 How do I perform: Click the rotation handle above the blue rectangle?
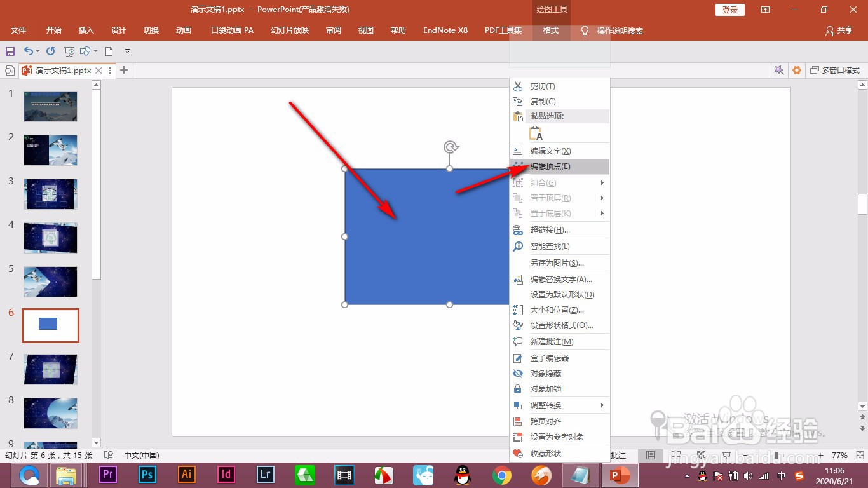click(x=451, y=147)
